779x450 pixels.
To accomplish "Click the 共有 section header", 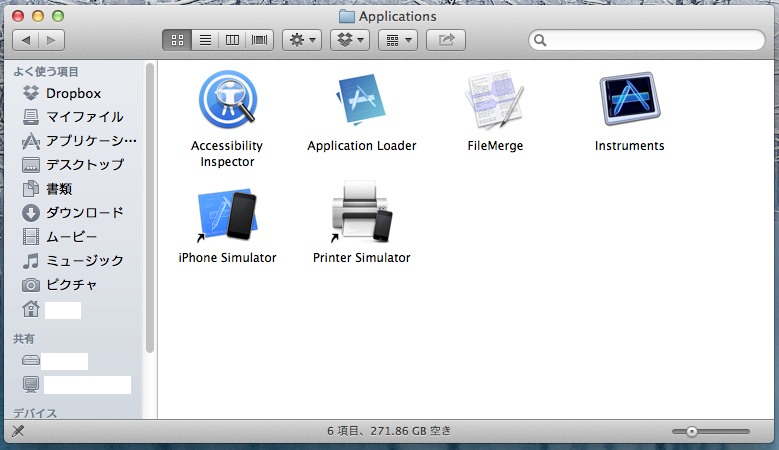I will pos(24,339).
